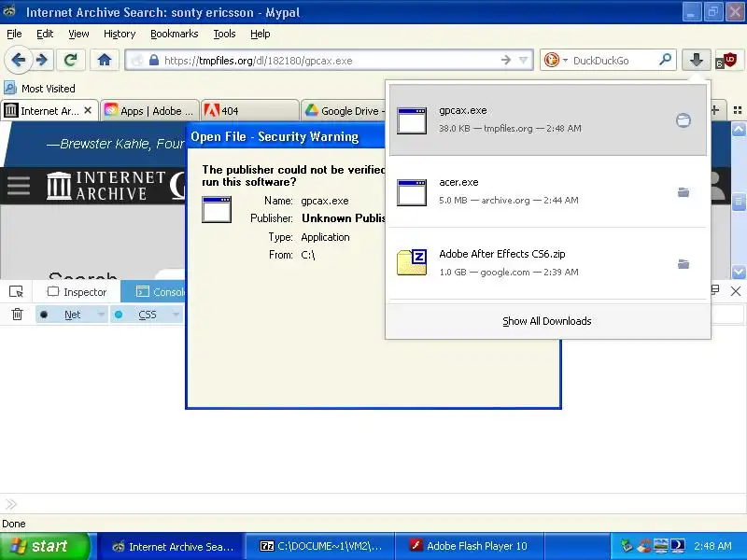The width and height of the screenshot is (747, 560).
Task: Click the Security Warning application icon
Action: click(x=217, y=209)
